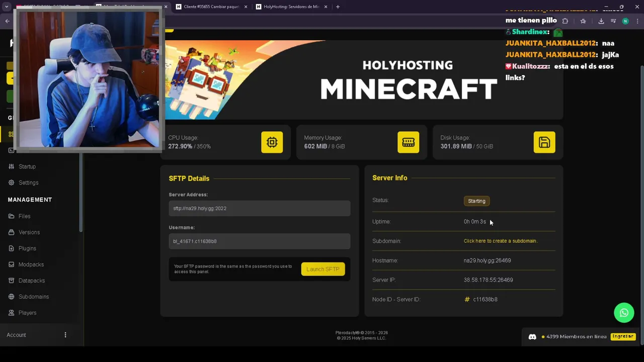Click the Plugins icon in sidebar

(11, 248)
